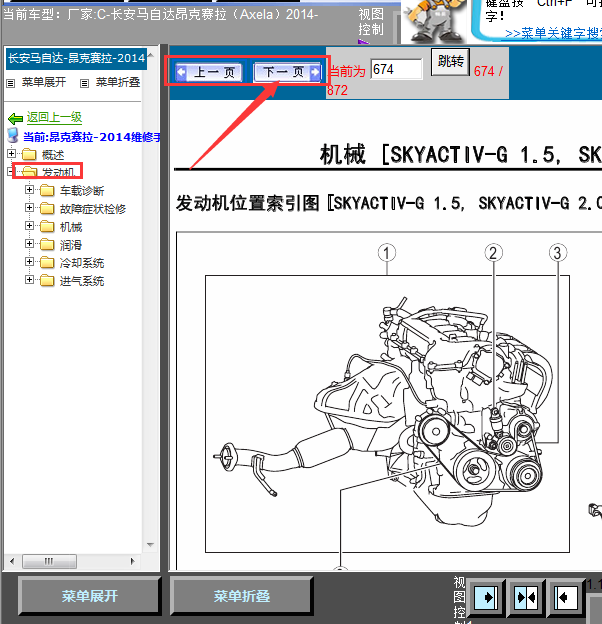Collapse the 发动机 tree node
This screenshot has height=624, width=602.
coord(10,172)
